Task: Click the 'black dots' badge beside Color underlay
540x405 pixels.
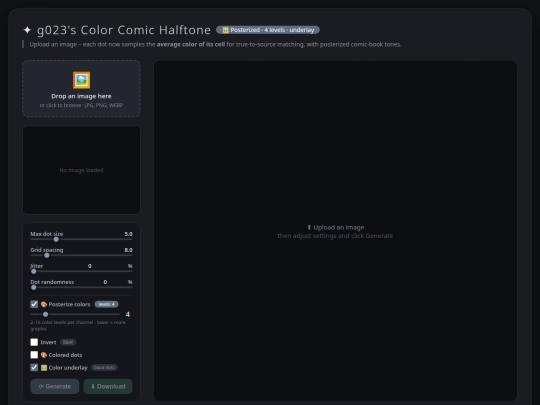Action: click(104, 368)
